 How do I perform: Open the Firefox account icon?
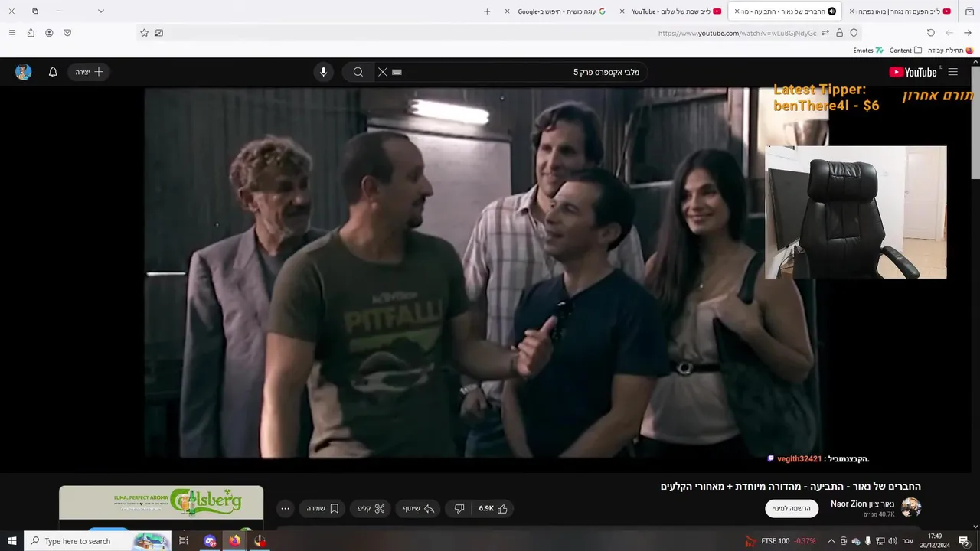[49, 33]
